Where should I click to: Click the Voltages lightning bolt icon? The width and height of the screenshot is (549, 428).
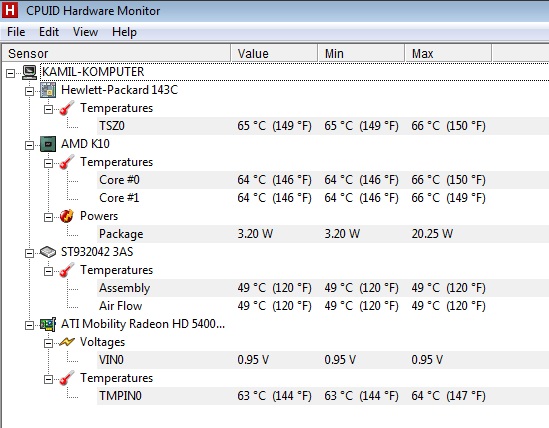[x=67, y=342]
